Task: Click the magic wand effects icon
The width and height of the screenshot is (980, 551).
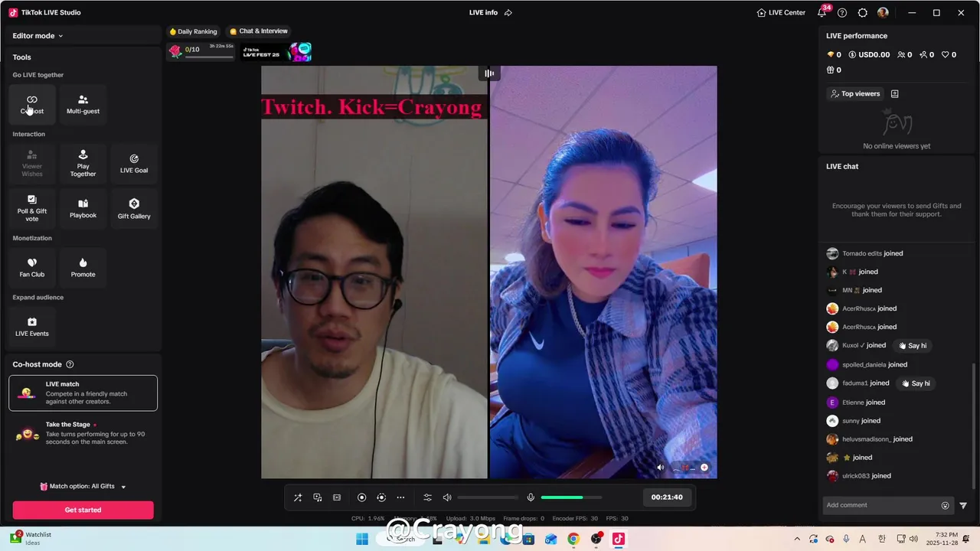Action: coord(298,497)
